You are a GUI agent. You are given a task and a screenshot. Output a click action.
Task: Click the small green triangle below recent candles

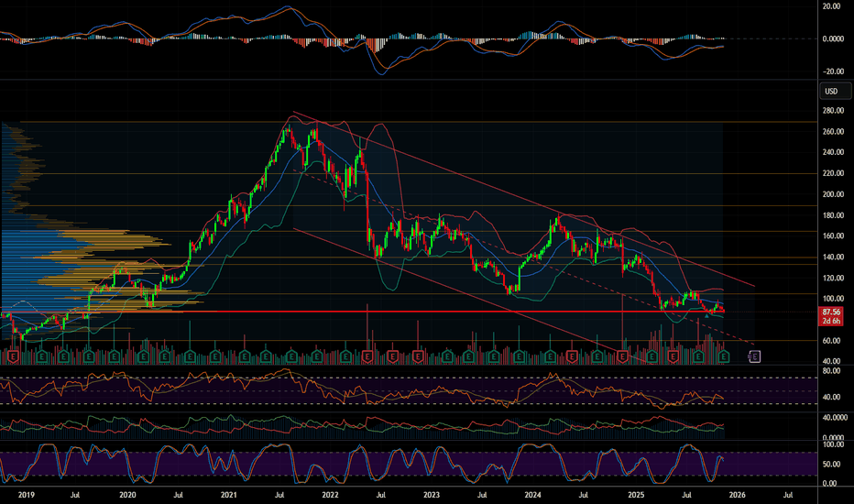pos(708,316)
